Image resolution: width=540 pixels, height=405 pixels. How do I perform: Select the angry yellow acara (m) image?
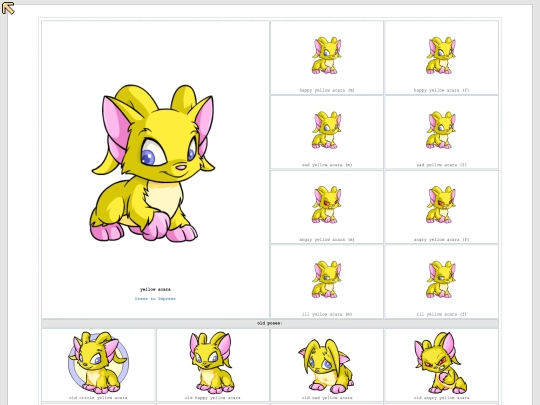326,205
